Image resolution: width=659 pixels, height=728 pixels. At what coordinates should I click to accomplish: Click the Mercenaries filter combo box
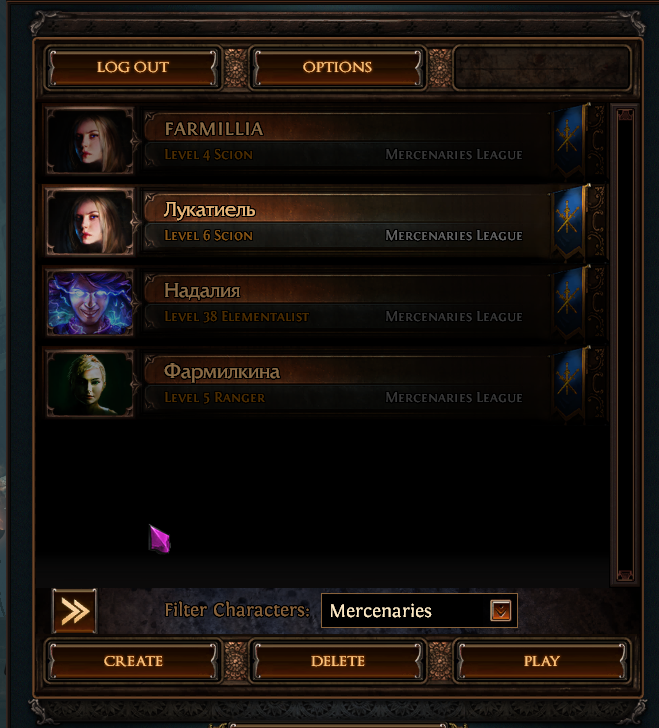pyautogui.click(x=419, y=611)
